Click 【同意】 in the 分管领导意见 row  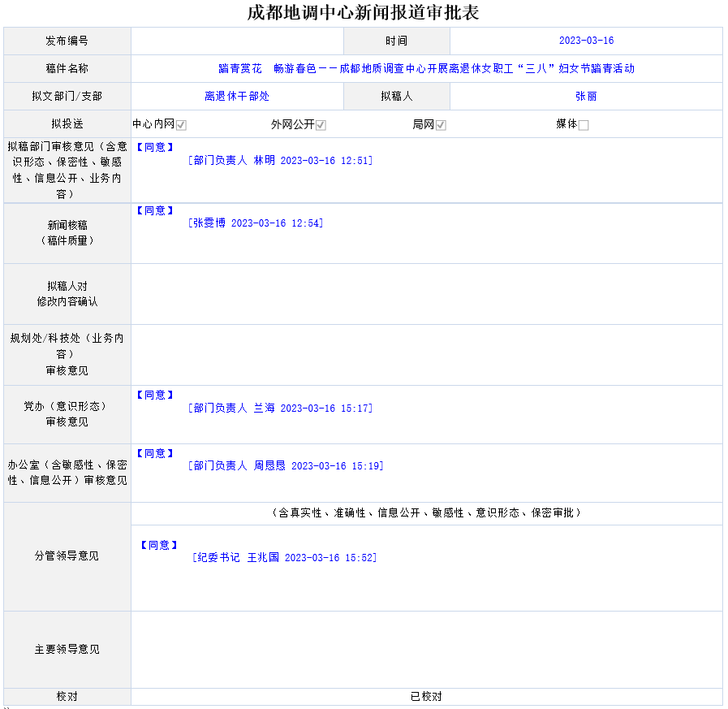point(158,545)
